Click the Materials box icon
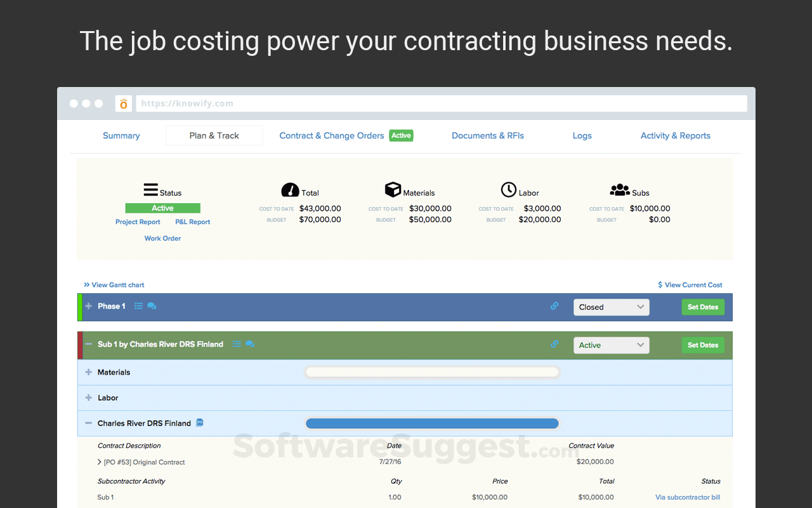The width and height of the screenshot is (812, 508). 393,189
